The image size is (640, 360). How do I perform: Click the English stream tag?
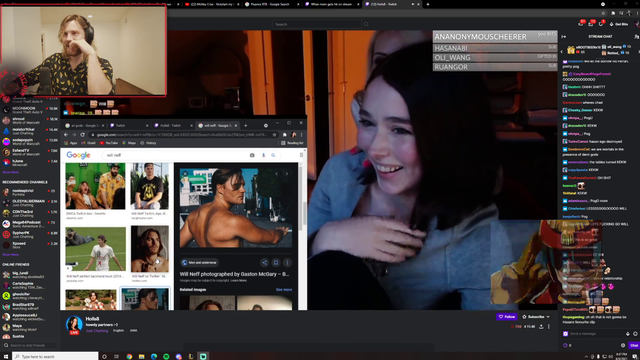tap(118, 330)
